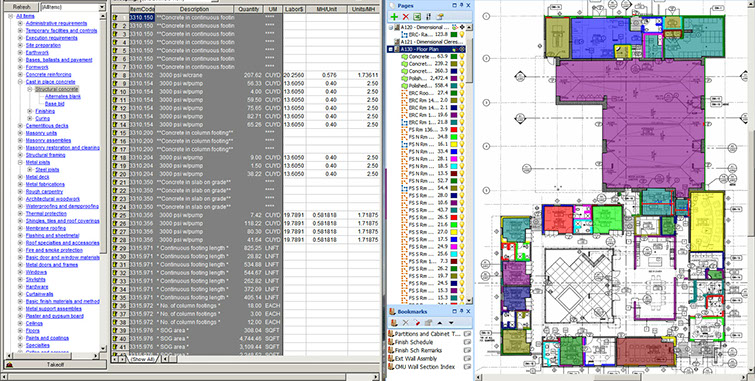Expand the Masonry units tree node
755x381 pixels.
(x=20, y=133)
